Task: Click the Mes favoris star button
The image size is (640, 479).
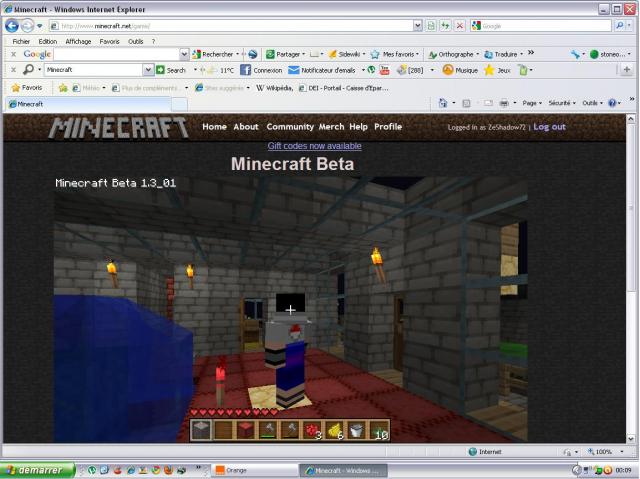Action: 394,54
